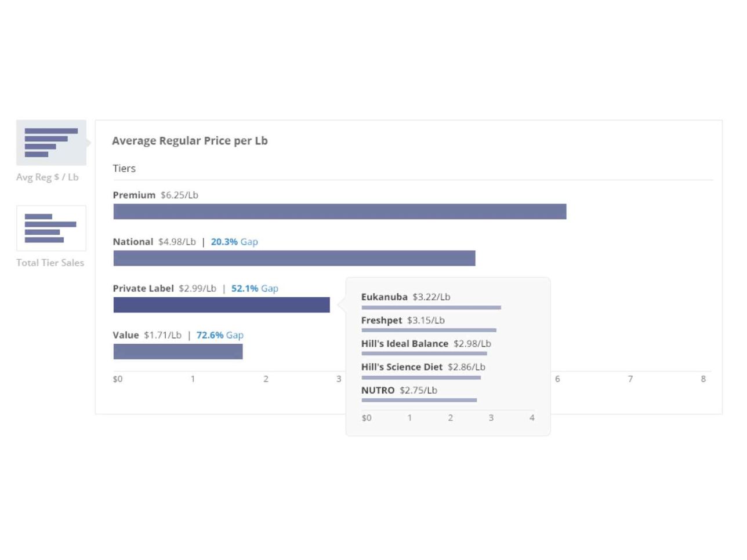Click the Value $1.71/Lb label

tap(147, 335)
